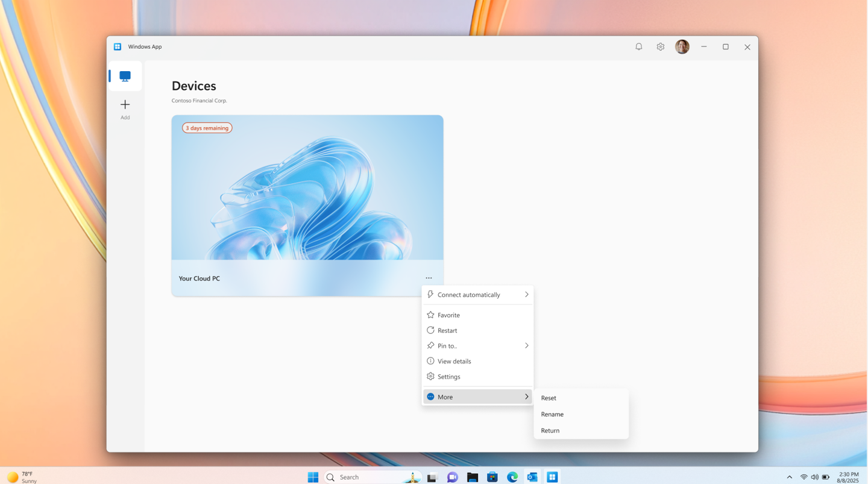Open Outlook from the taskbar
The height and width of the screenshot is (484, 868).
pyautogui.click(x=532, y=477)
